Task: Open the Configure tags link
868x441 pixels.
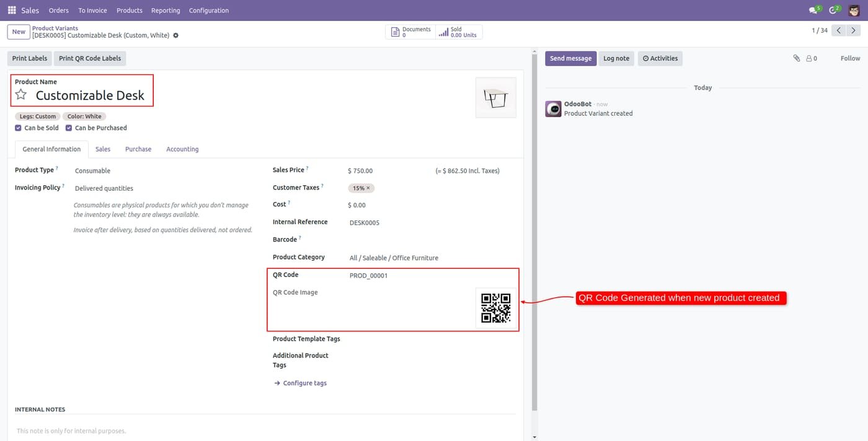Action: pyautogui.click(x=300, y=383)
